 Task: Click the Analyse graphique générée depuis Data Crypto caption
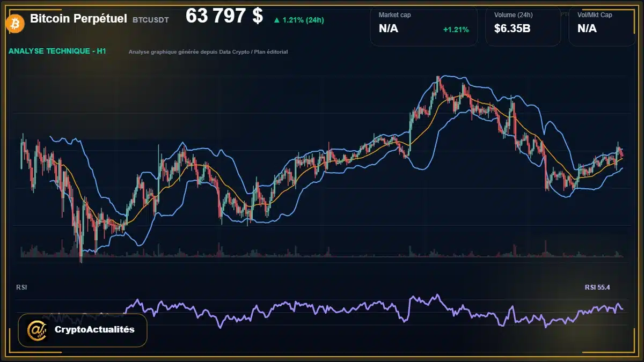pyautogui.click(x=208, y=52)
